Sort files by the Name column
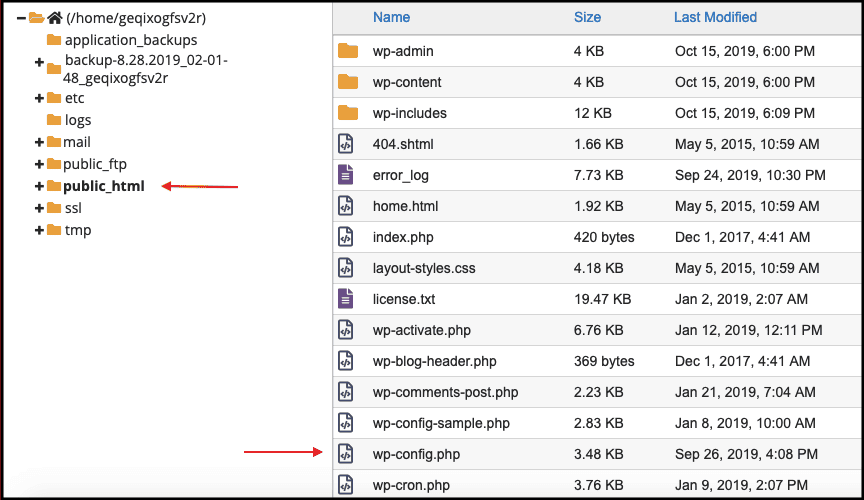The height and width of the screenshot is (500, 864). (391, 17)
